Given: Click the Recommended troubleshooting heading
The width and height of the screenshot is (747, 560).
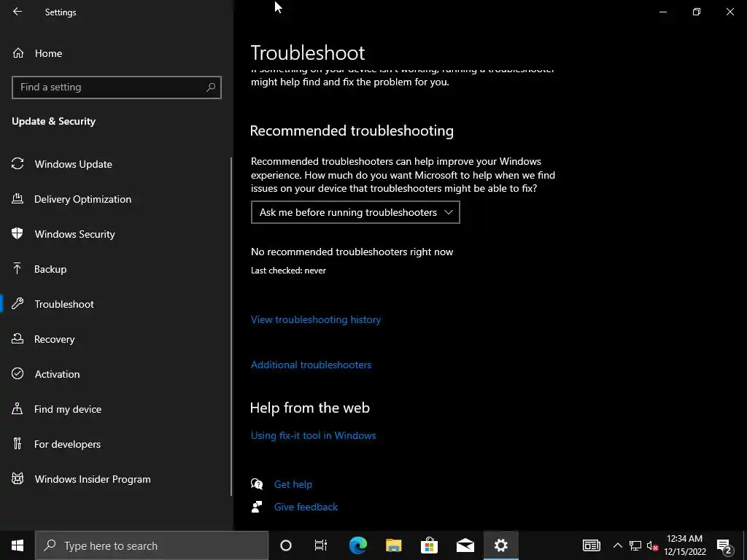Looking at the screenshot, I should coord(352,131).
